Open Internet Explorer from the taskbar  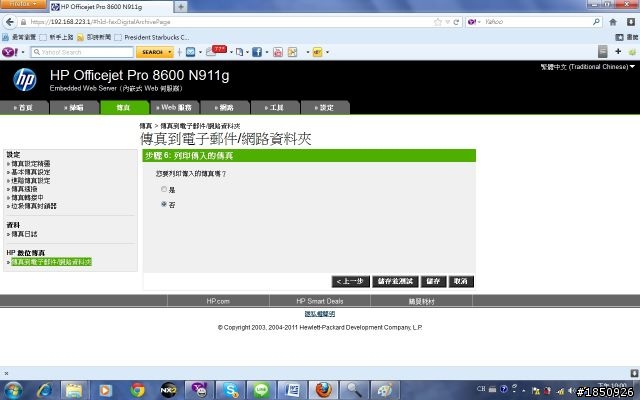click(44, 391)
